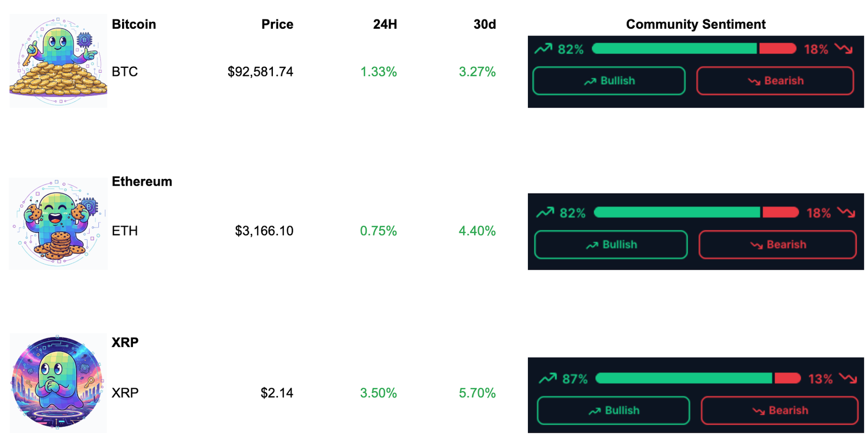Viewport: 868px width, 441px height.
Task: Vote Bearish on XRP
Action: pyautogui.click(x=780, y=411)
